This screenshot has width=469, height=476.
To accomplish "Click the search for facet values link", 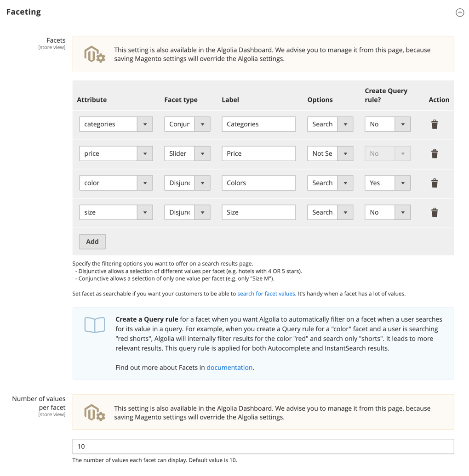I will coord(266,293).
